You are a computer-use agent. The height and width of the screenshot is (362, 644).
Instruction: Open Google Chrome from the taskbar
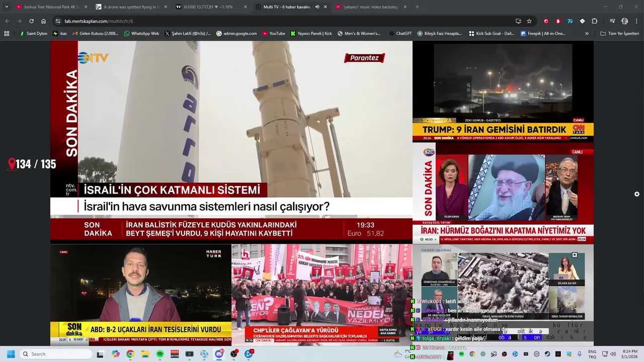click(130, 354)
